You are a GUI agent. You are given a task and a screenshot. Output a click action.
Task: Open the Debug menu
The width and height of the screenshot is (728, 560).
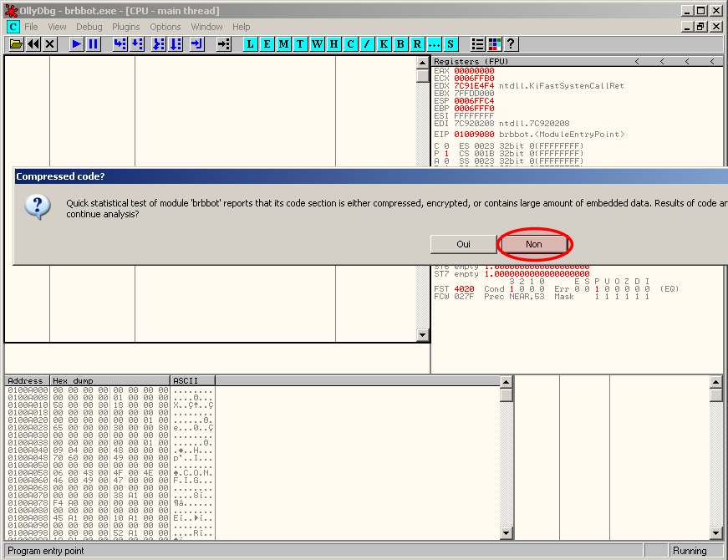(89, 27)
